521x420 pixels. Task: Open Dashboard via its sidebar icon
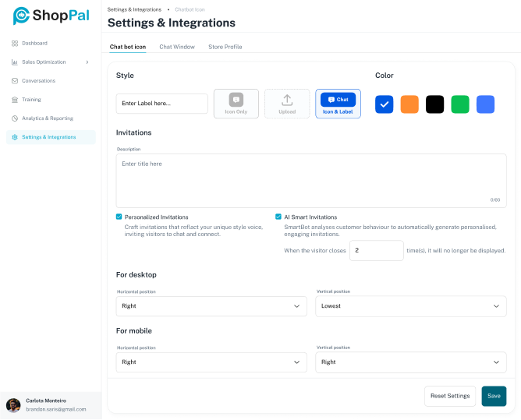15,44
